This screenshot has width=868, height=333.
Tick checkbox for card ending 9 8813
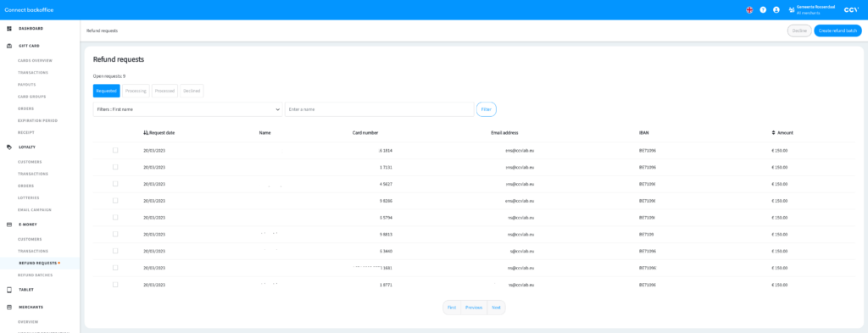coord(115,234)
